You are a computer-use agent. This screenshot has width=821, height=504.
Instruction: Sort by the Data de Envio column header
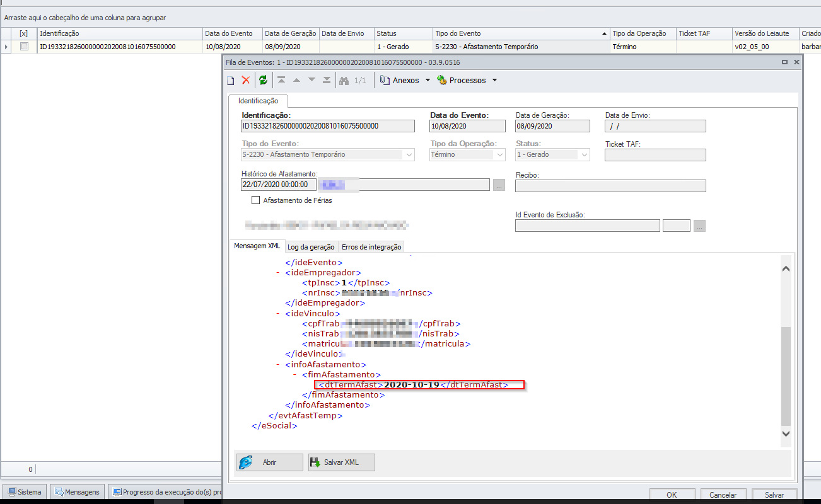tap(346, 33)
